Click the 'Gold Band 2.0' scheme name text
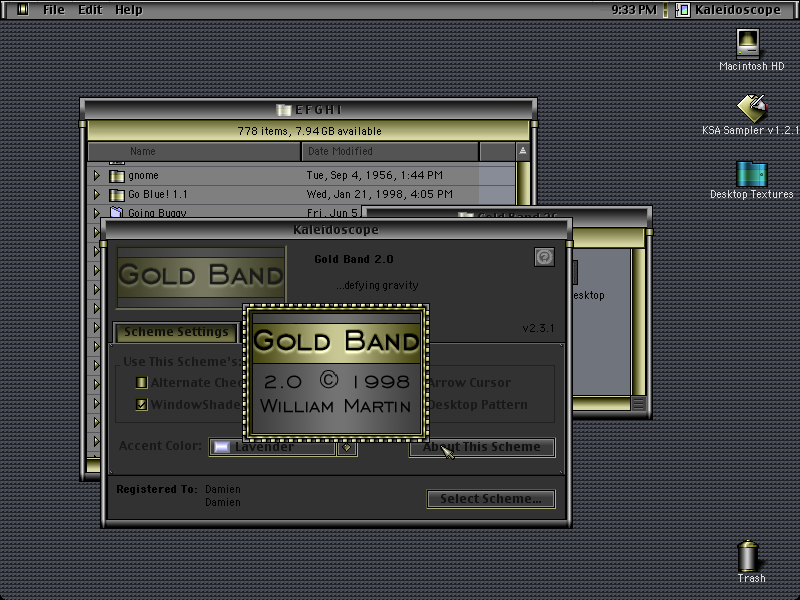Screen dimensions: 800x600 354,259
